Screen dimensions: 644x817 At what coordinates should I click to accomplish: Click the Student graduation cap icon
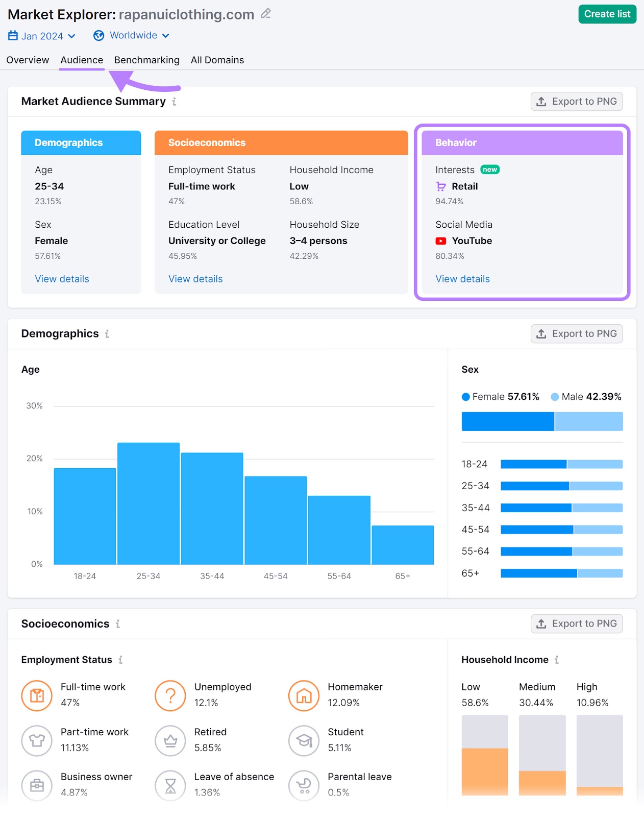(304, 740)
